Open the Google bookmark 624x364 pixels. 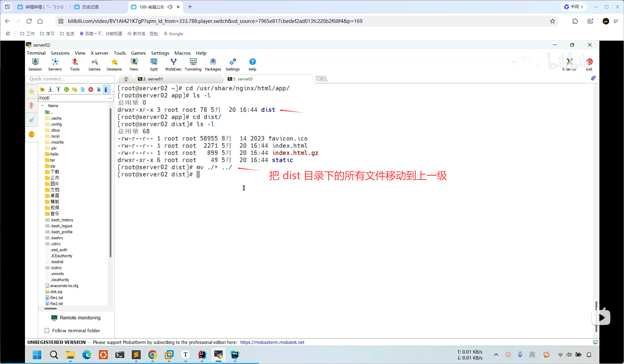click(173, 33)
